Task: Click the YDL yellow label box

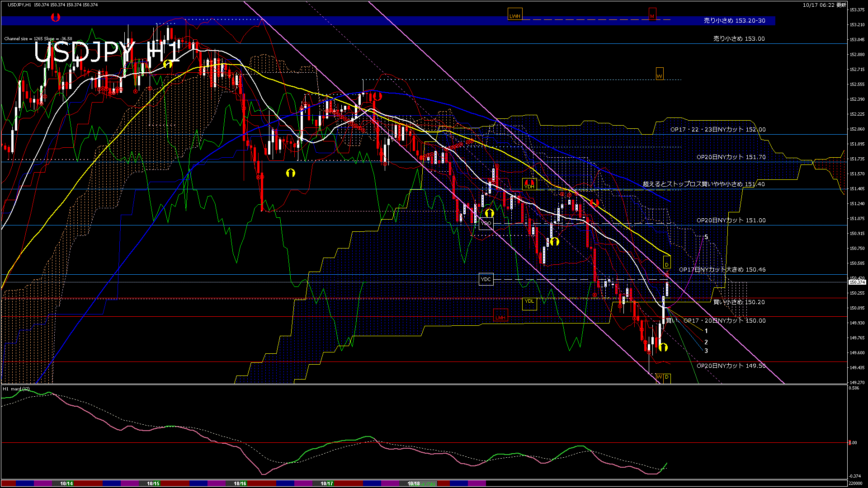Action: (x=529, y=302)
